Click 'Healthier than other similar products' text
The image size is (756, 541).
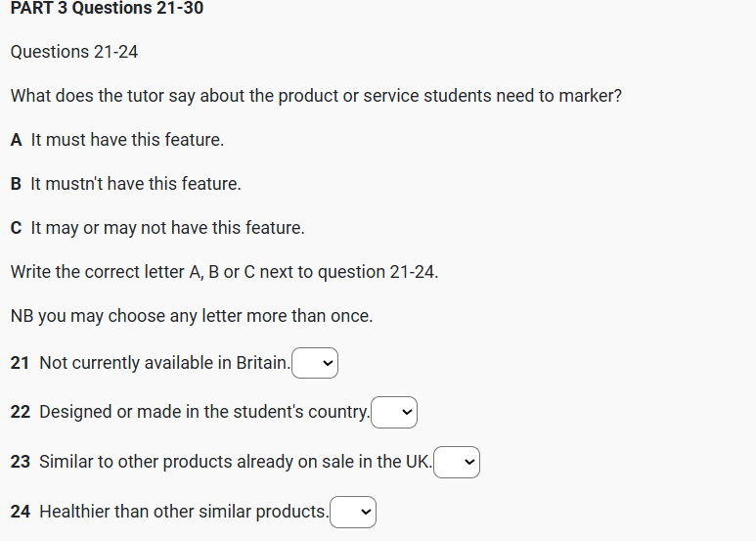point(184,511)
